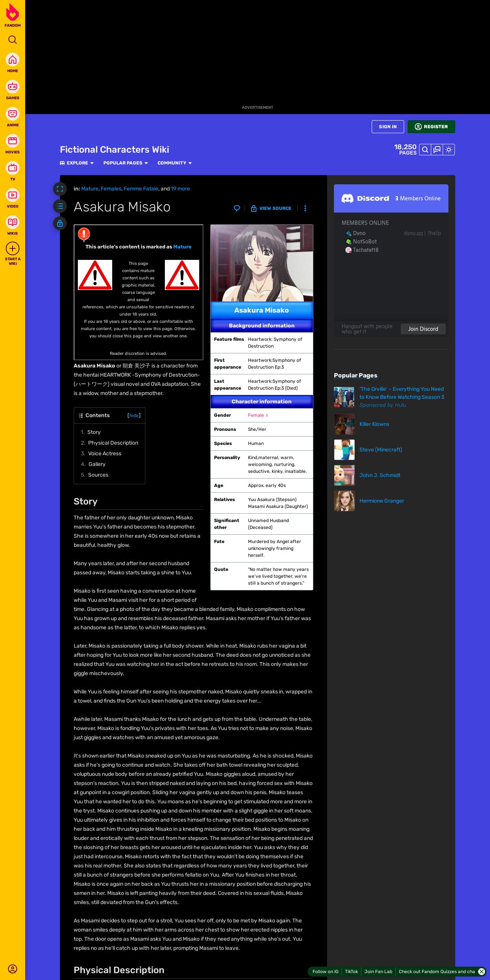Viewport: 490px width, 980px height.
Task: Click TikTok in the bottom bar
Action: click(x=351, y=972)
